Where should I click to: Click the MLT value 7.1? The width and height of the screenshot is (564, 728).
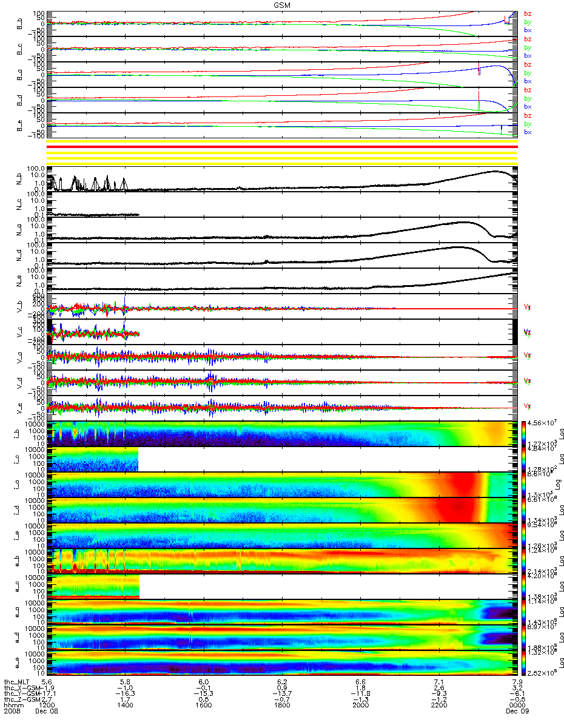438,681
